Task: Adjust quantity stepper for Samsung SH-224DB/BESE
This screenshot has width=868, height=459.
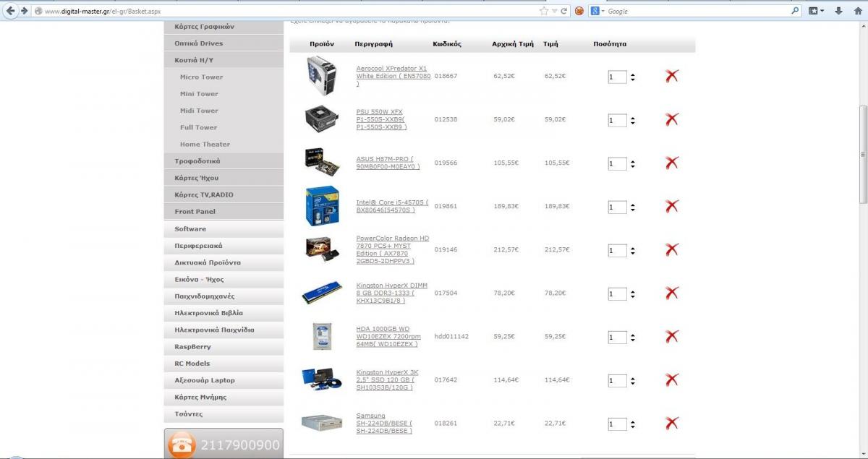Action: (633, 424)
